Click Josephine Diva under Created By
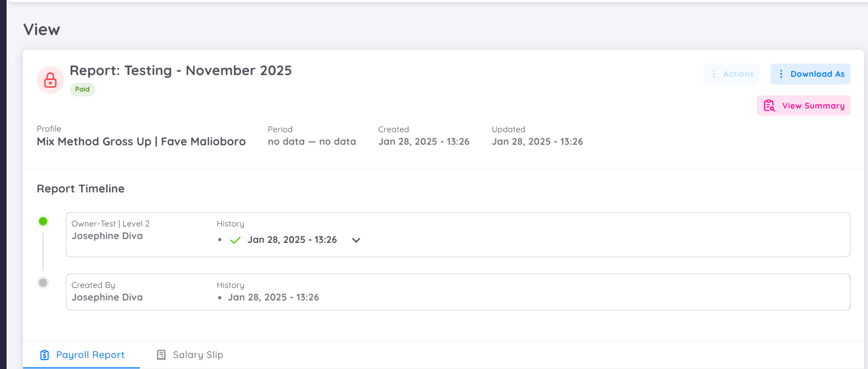 pos(107,297)
